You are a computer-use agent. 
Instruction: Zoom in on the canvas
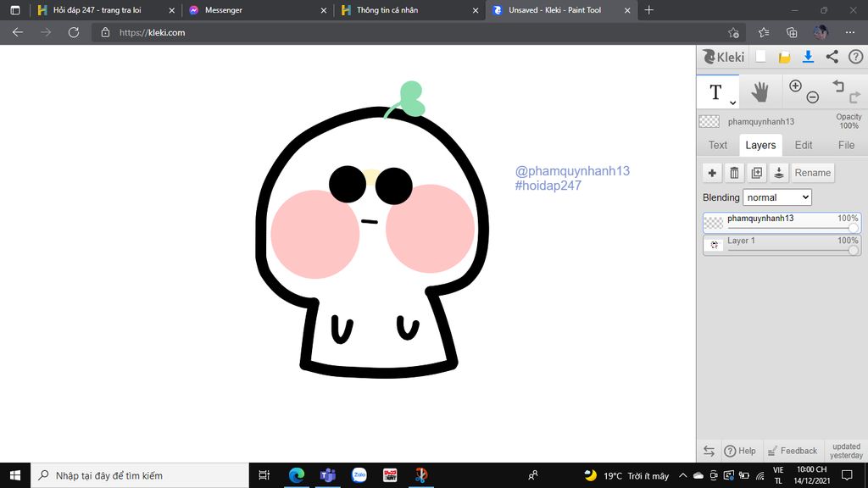tap(795, 86)
